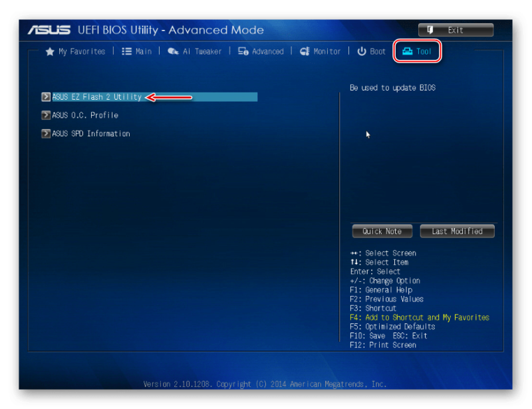Screen dimensions: 532x409
Task: Click the 'F10: Save ESC: Exit' hint
Action: [388, 336]
